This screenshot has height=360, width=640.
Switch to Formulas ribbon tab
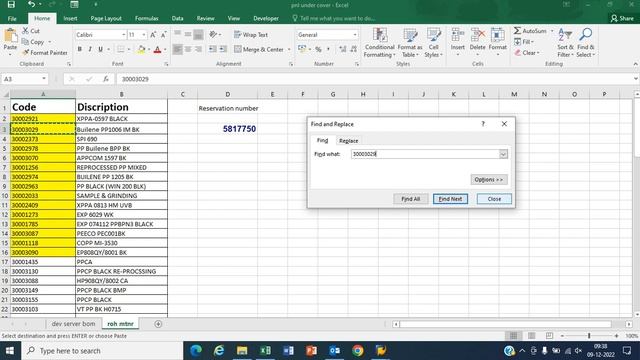[x=147, y=18]
